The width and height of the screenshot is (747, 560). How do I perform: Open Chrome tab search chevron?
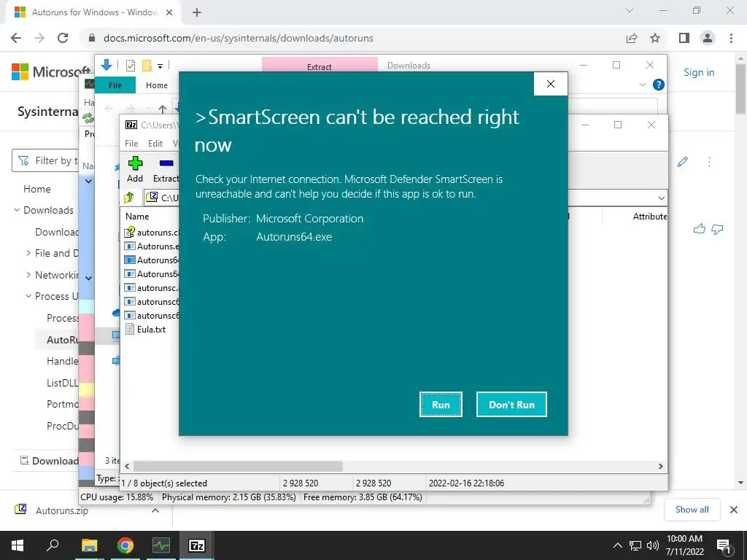[630, 10]
